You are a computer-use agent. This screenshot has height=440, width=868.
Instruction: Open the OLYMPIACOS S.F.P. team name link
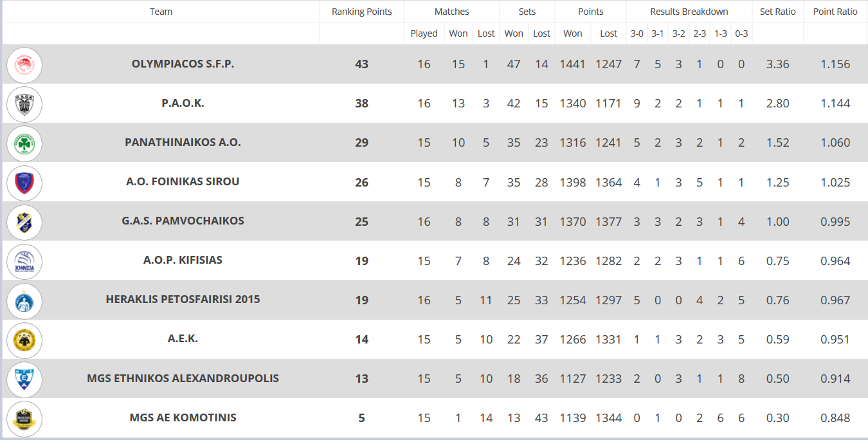pyautogui.click(x=183, y=64)
